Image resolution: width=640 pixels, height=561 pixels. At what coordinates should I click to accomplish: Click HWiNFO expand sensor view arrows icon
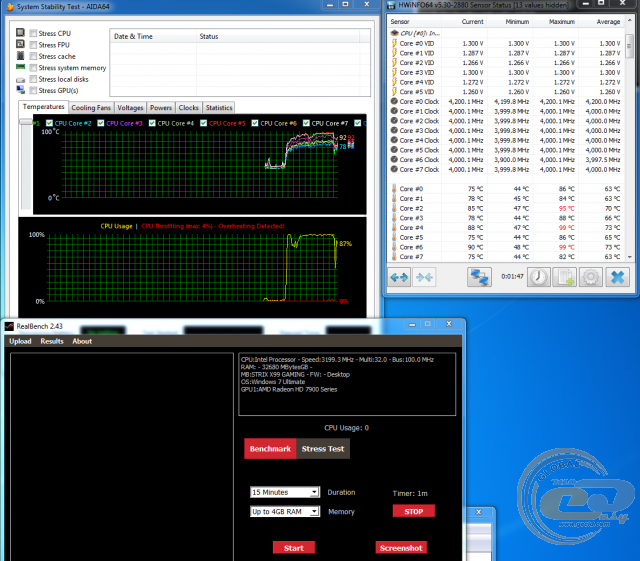tap(399, 277)
